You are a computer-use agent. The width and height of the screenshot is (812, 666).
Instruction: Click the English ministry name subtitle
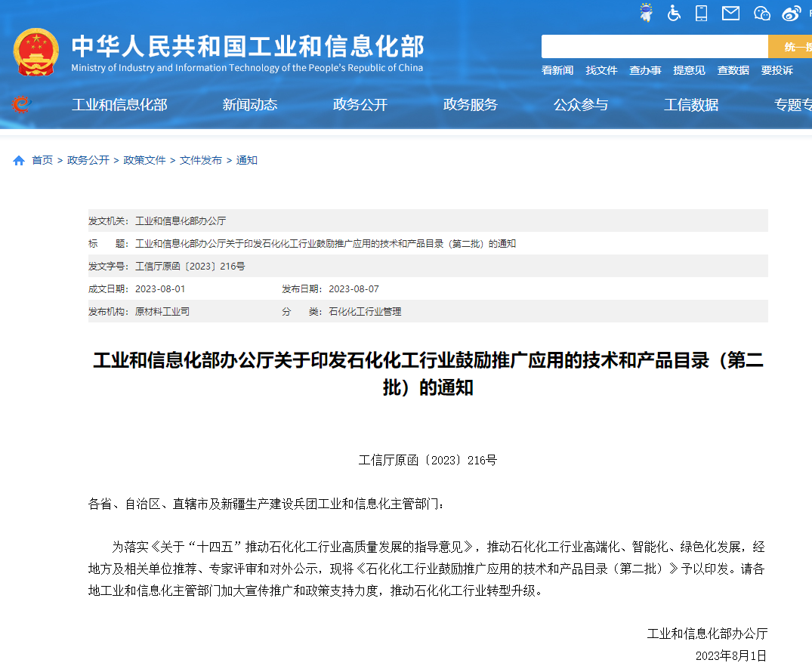pyautogui.click(x=247, y=68)
